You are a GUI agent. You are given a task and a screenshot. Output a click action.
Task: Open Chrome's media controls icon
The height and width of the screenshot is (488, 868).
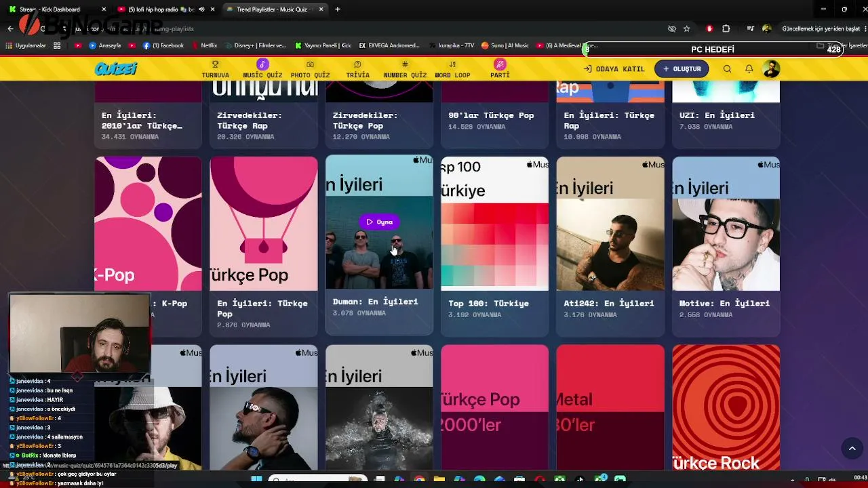[x=750, y=28]
